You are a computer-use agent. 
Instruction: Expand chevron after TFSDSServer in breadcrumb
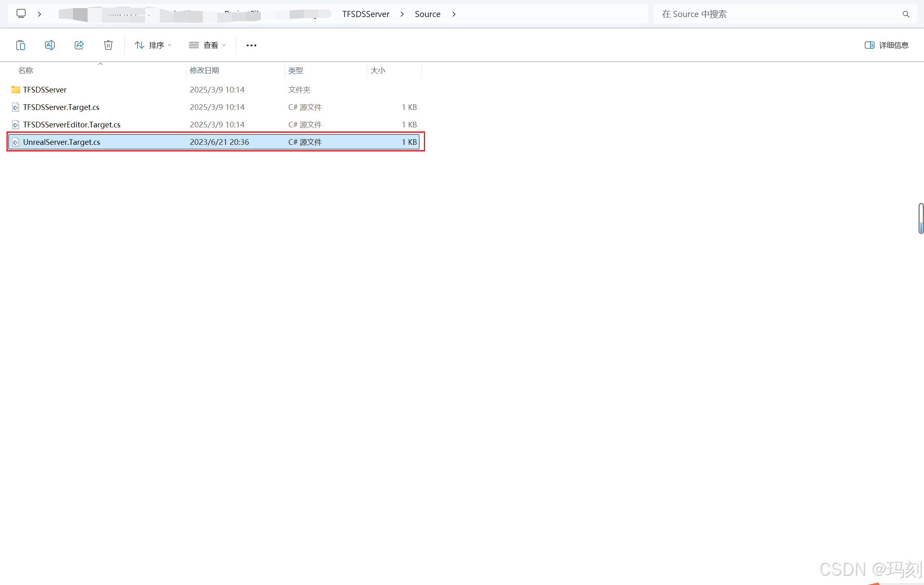[402, 14]
